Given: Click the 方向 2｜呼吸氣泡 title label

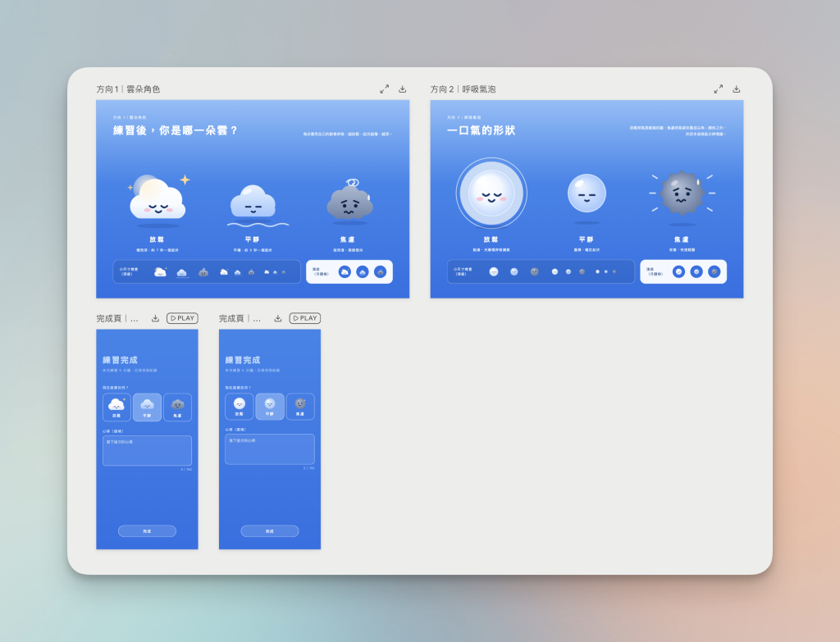Looking at the screenshot, I should pos(463,89).
